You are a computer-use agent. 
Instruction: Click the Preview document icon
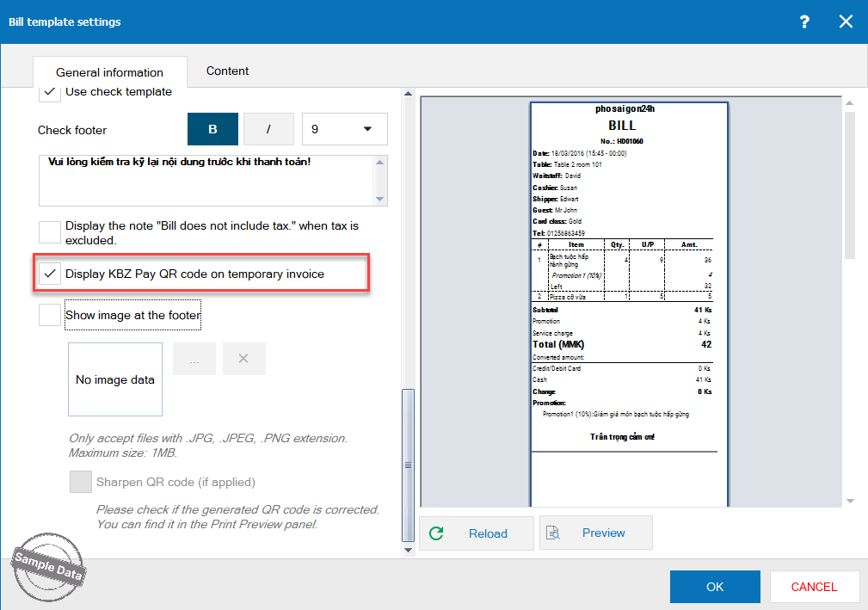(x=552, y=533)
